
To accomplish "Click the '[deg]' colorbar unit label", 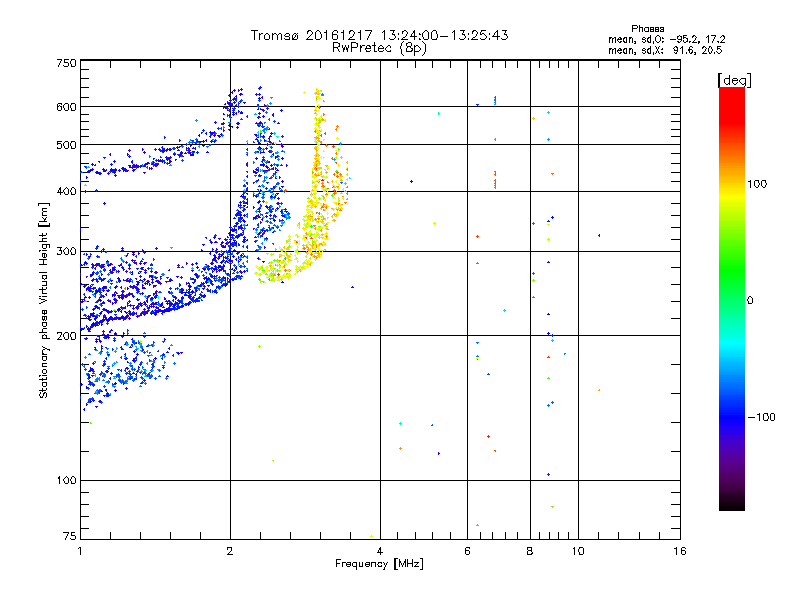I will (734, 80).
